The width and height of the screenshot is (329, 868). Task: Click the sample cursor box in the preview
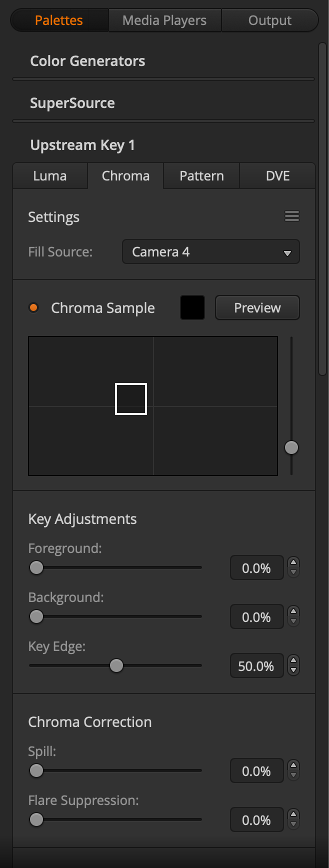click(130, 399)
